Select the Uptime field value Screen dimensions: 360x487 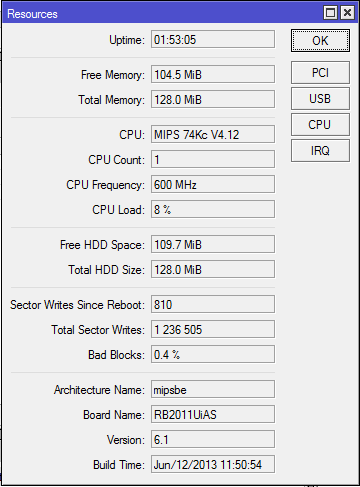click(213, 39)
